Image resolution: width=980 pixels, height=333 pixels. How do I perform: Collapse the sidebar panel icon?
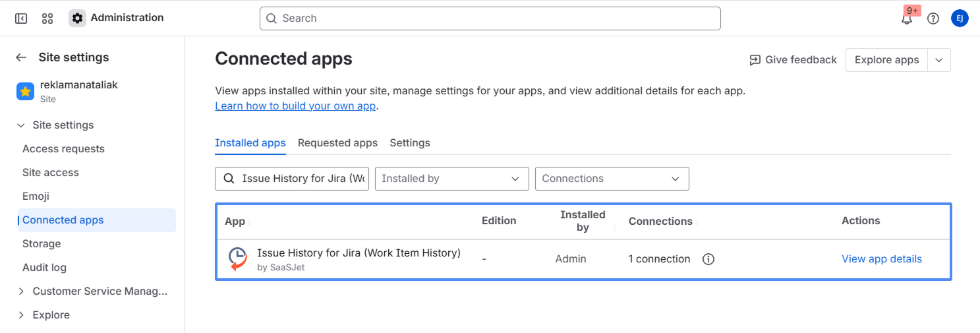21,18
